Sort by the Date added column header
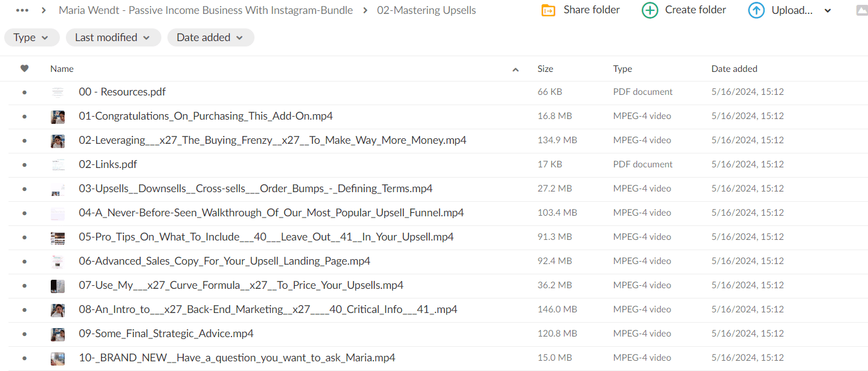This screenshot has height=371, width=868. point(734,69)
